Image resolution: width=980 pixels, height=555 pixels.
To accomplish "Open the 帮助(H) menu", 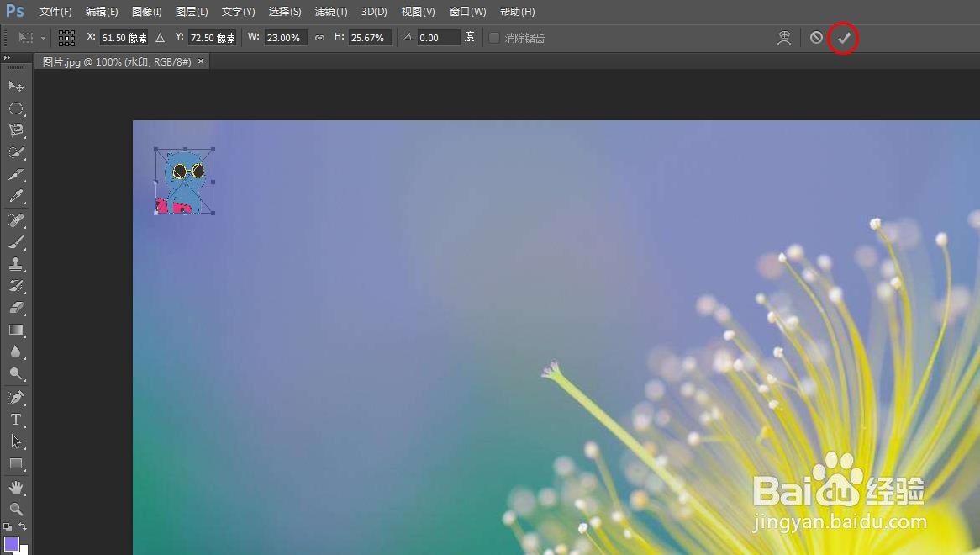I will (517, 12).
